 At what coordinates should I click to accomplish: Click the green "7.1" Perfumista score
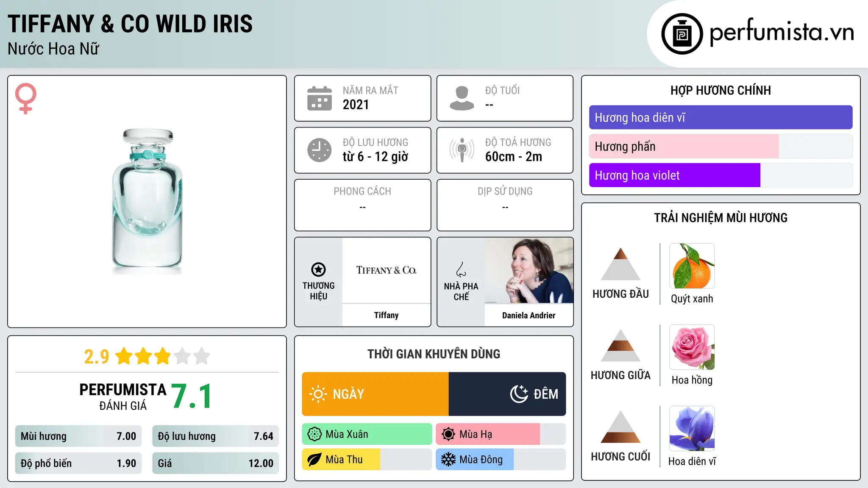click(192, 396)
